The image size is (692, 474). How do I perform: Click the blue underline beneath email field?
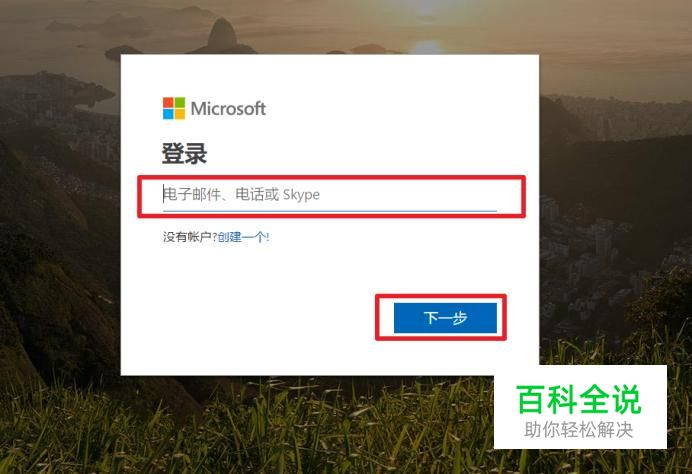pyautogui.click(x=330, y=211)
